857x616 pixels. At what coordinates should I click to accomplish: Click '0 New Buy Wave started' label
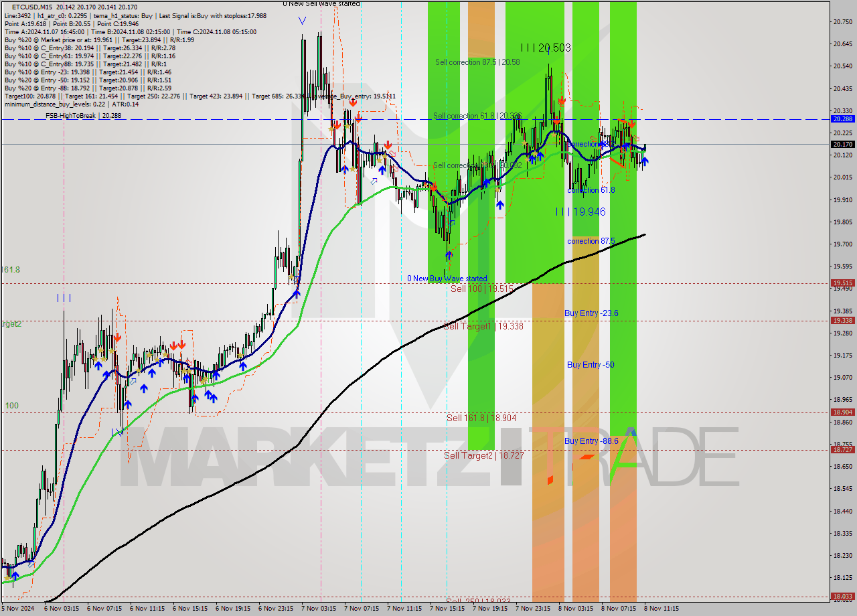click(447, 279)
